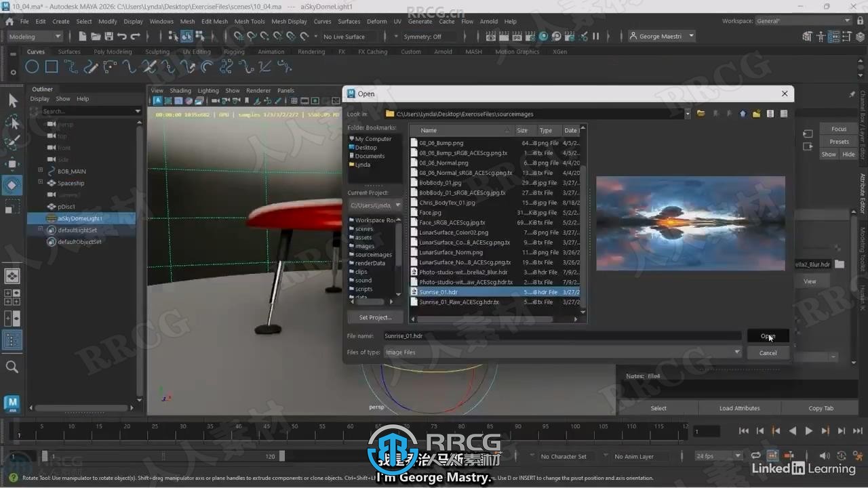Screen dimensions: 868x488
Task: Activate the Select tool in the Tool Box
Action: (12, 101)
